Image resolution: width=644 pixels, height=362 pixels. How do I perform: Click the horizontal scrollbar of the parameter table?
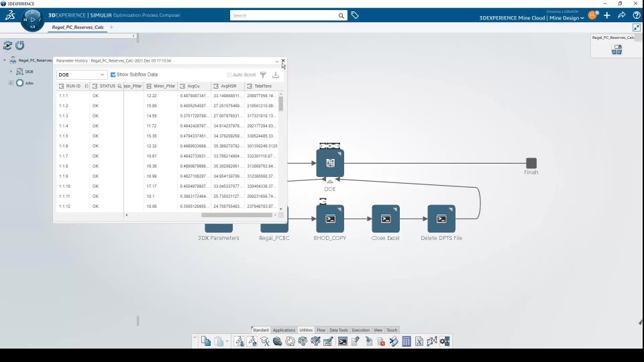237,215
